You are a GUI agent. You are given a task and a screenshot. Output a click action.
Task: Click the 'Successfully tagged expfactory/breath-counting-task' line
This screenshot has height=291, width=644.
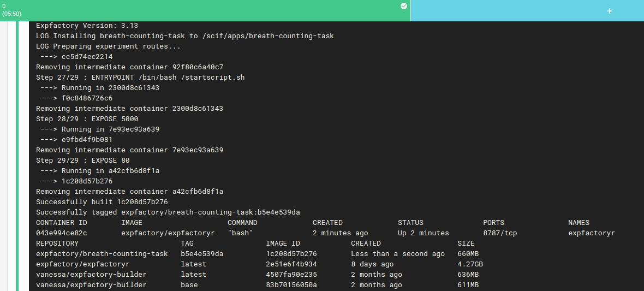pos(168,212)
